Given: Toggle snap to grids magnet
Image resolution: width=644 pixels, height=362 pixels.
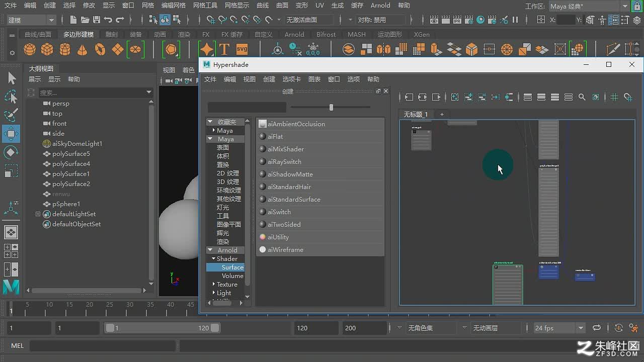Looking at the screenshot, I should coord(211,20).
